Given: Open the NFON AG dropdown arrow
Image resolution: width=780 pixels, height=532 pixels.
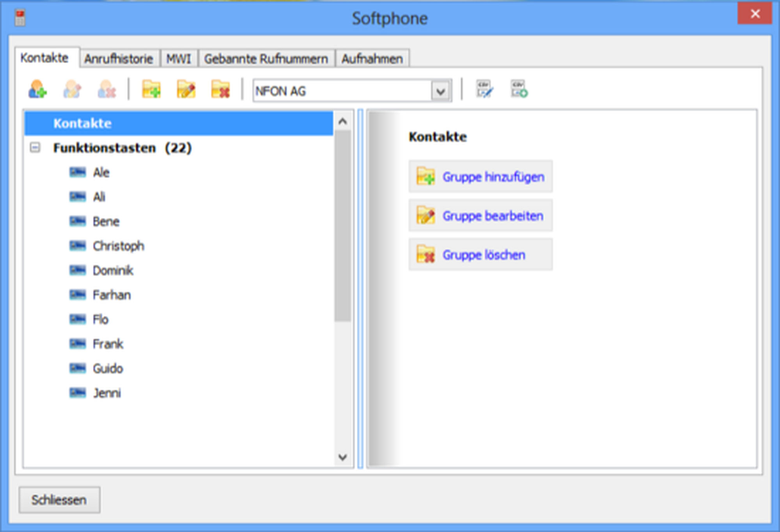Looking at the screenshot, I should (441, 92).
